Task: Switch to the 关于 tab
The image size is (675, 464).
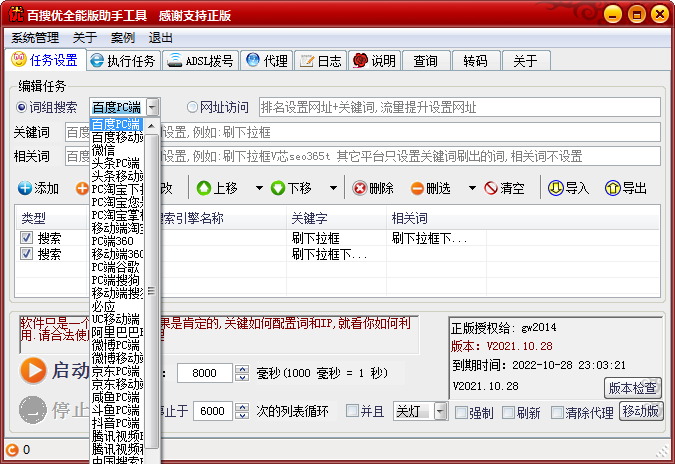Action: point(526,61)
